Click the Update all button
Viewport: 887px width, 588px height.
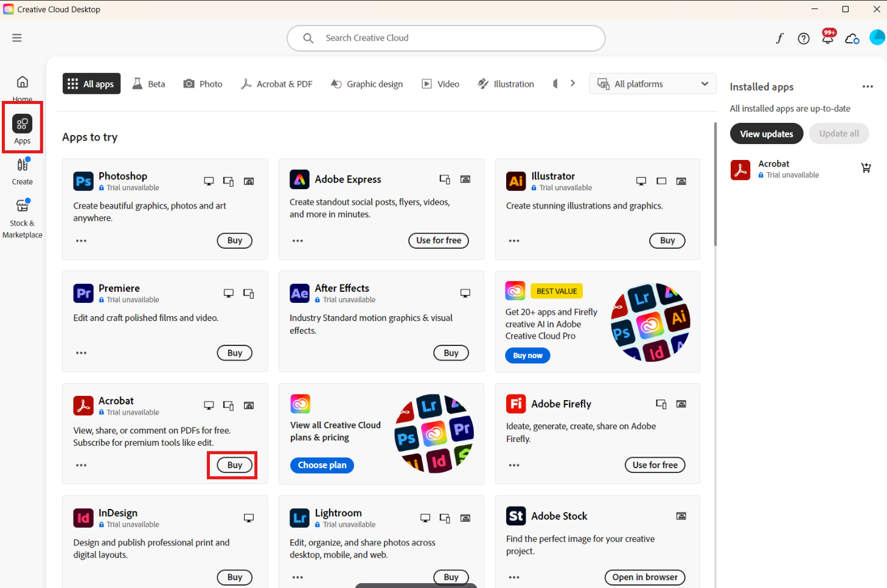839,134
